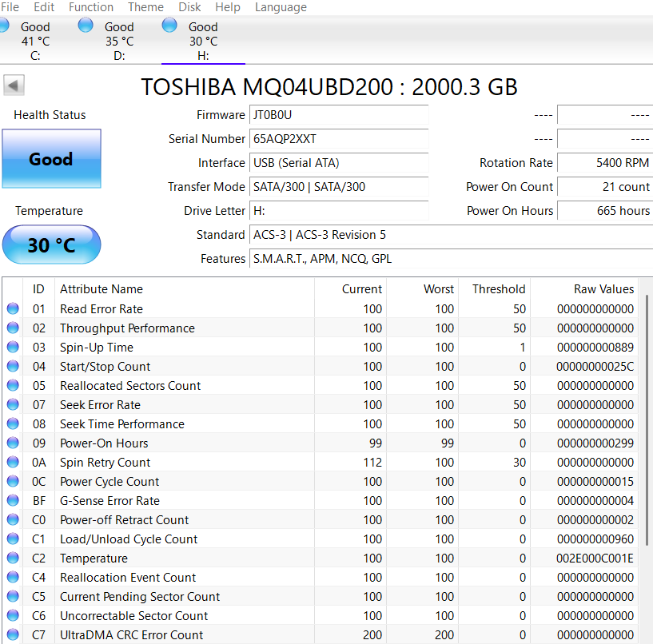
Task: Click status orb for Uncorrectable Sector Count
Action: (x=13, y=615)
